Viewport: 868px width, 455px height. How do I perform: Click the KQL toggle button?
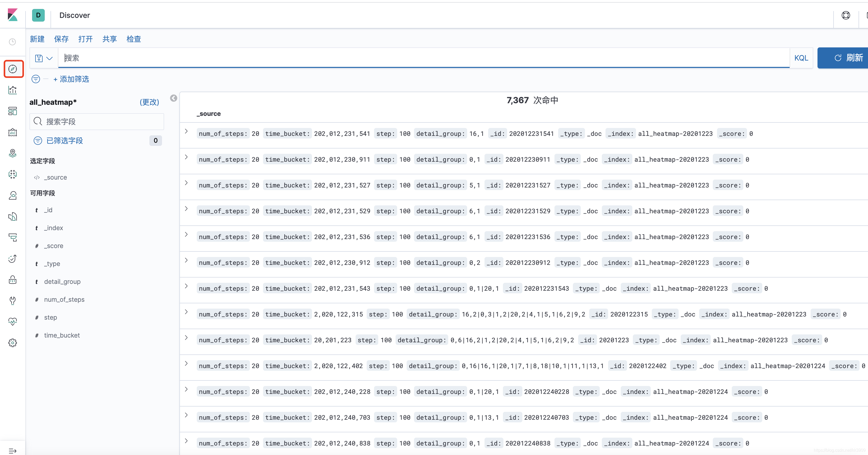click(x=801, y=57)
